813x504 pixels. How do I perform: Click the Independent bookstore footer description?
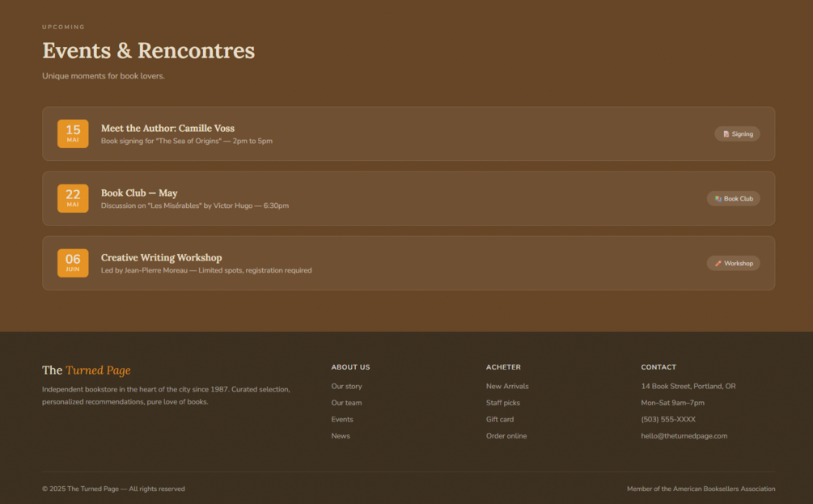(166, 396)
